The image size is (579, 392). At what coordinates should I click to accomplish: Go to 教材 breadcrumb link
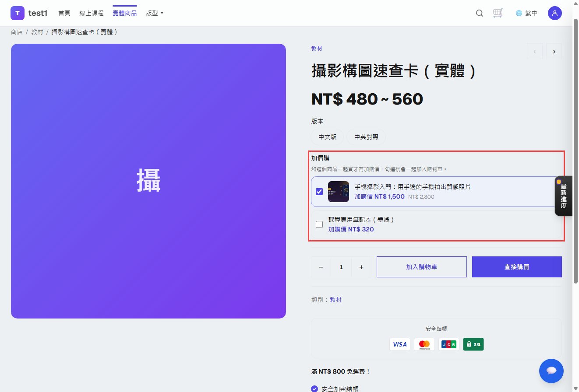pos(37,32)
